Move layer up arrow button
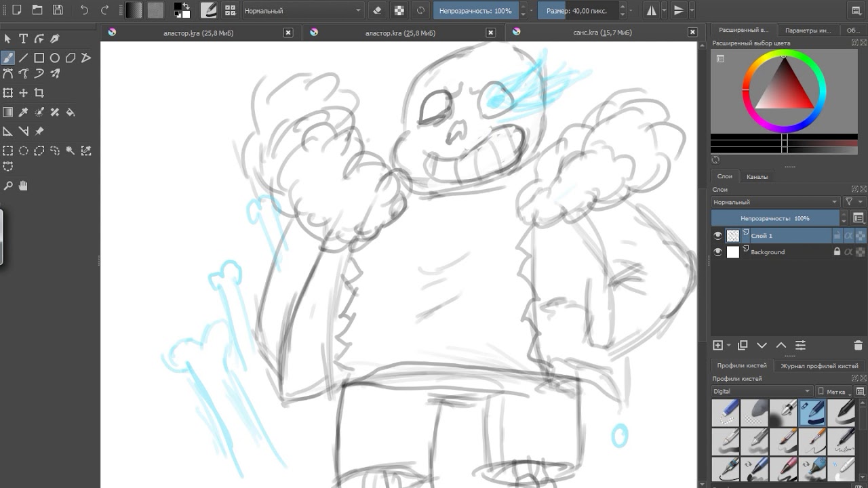The height and width of the screenshot is (488, 868). click(781, 346)
